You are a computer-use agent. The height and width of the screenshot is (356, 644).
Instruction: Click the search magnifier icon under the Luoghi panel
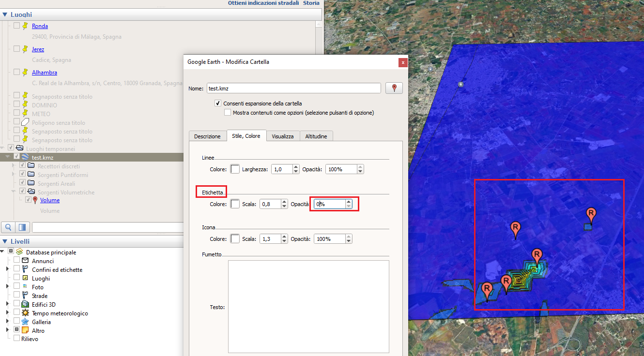8,227
